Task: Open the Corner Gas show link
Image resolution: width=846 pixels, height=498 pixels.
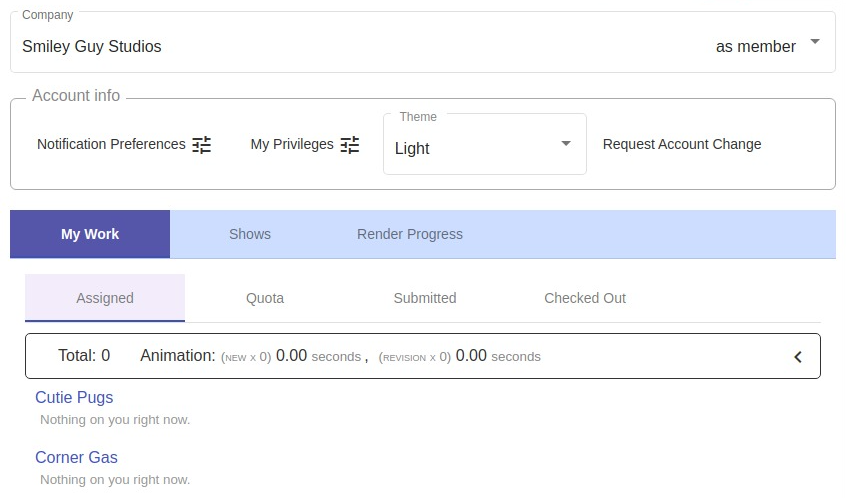Action: coord(76,457)
